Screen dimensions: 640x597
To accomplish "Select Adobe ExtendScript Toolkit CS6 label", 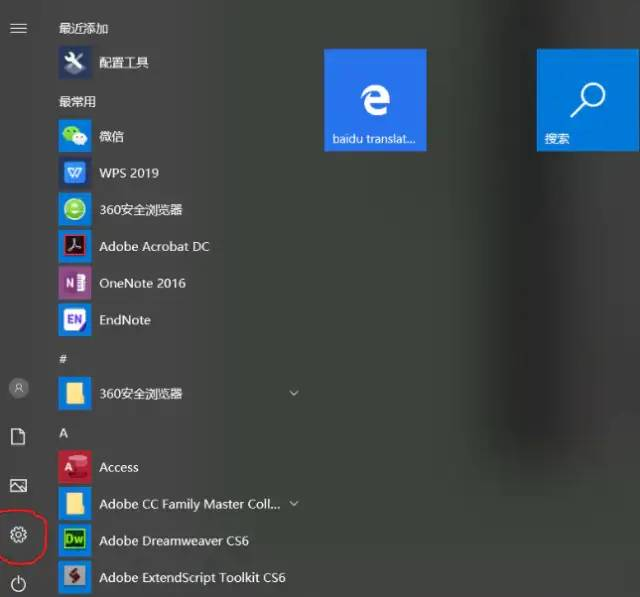I will click(192, 577).
